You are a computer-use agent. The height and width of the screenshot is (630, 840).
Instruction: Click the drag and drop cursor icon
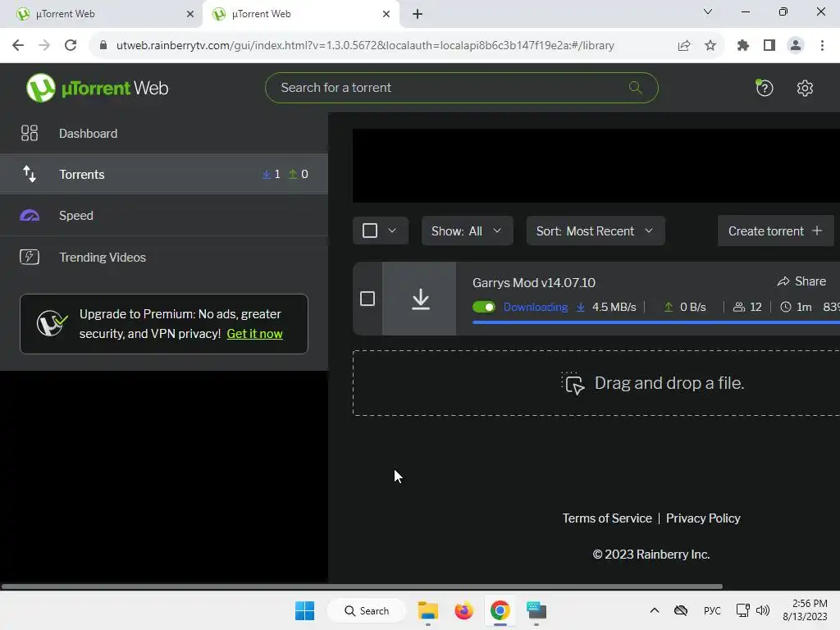573,383
